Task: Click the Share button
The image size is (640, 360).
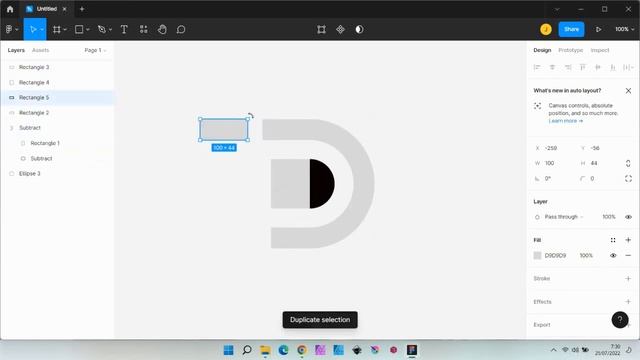Action: [x=571, y=29]
